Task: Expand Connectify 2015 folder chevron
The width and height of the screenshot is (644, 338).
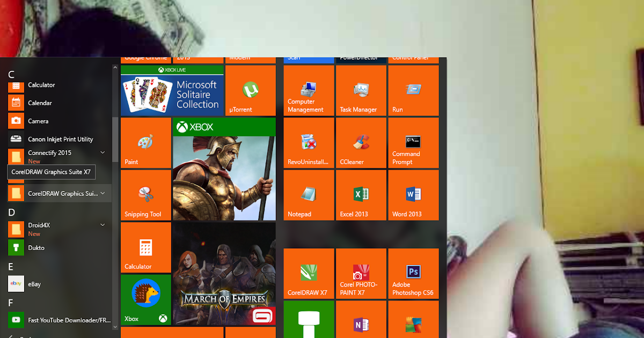Action: point(103,153)
